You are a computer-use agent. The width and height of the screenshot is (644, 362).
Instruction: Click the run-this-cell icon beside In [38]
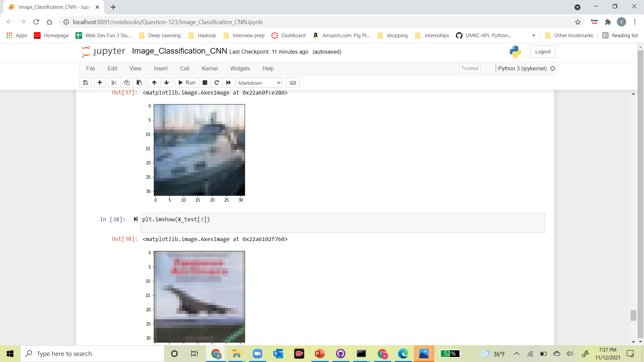[x=136, y=219]
